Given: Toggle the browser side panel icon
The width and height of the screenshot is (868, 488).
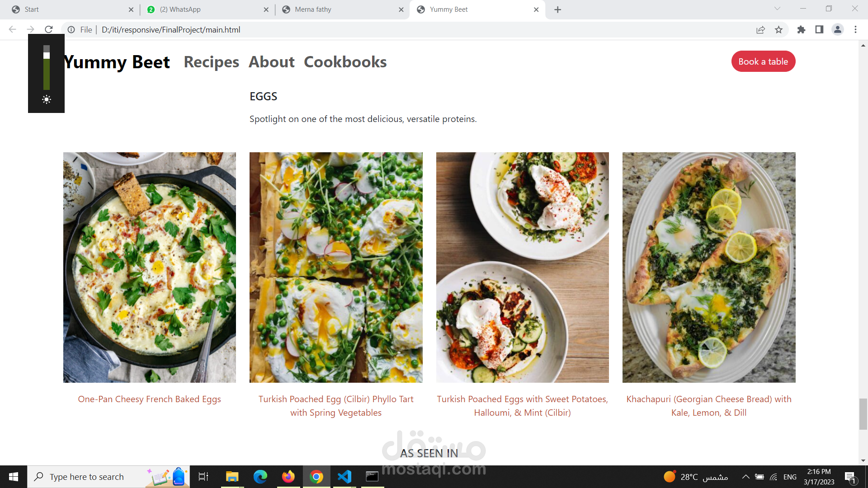Looking at the screenshot, I should (819, 30).
